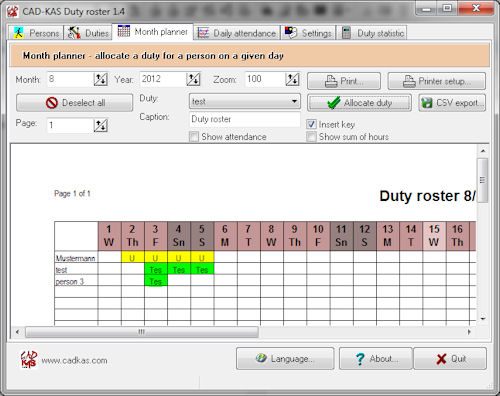Click into the Month field
Screen dimensions: 500x396
pos(70,79)
